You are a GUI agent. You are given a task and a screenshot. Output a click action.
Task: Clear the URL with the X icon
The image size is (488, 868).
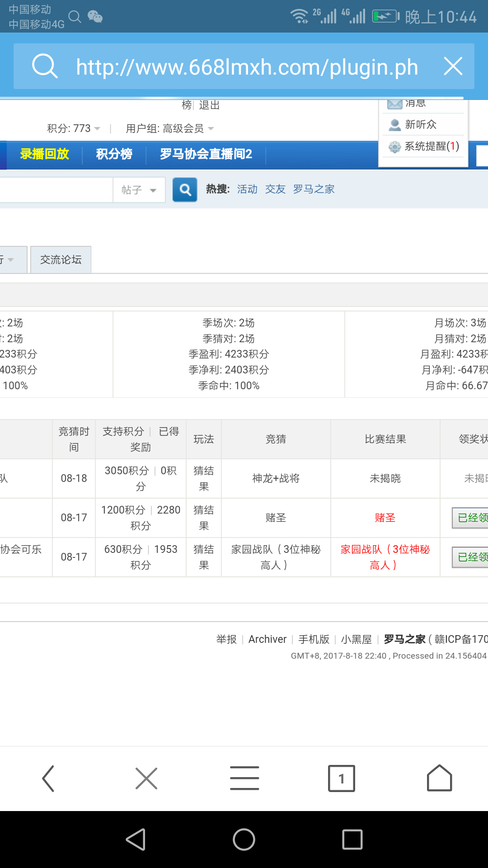point(453,66)
